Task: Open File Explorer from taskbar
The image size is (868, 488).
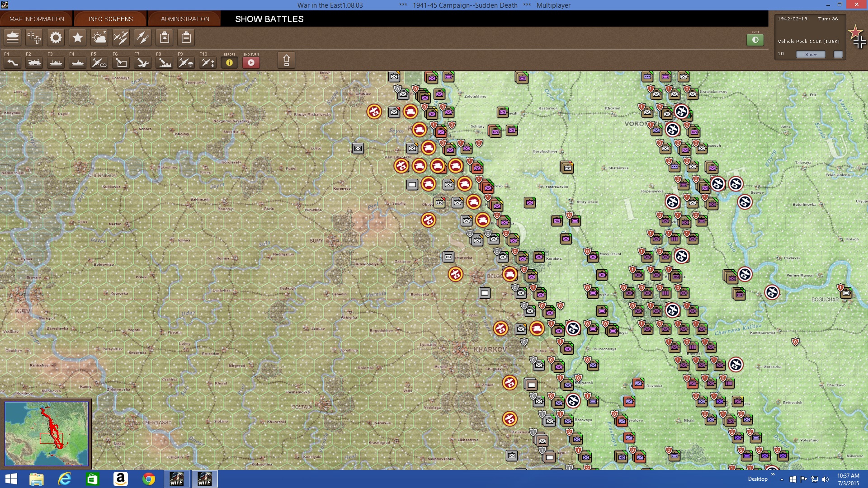Action: 37,479
